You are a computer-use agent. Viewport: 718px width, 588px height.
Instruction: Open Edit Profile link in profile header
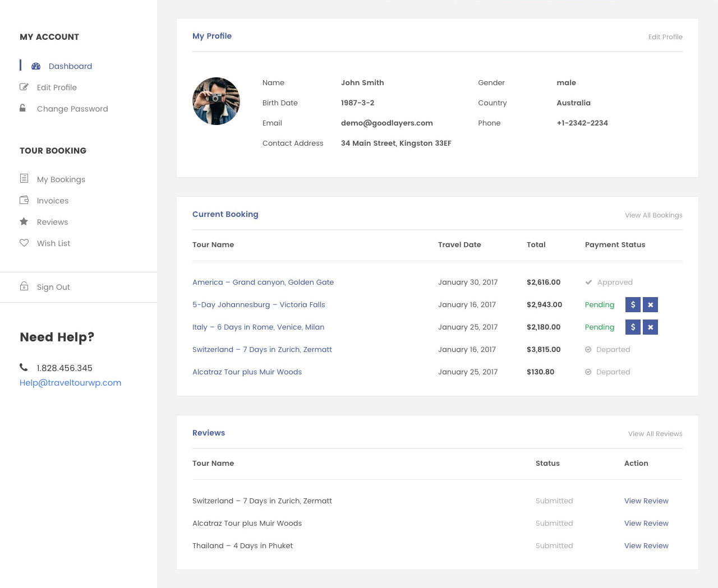pyautogui.click(x=665, y=37)
